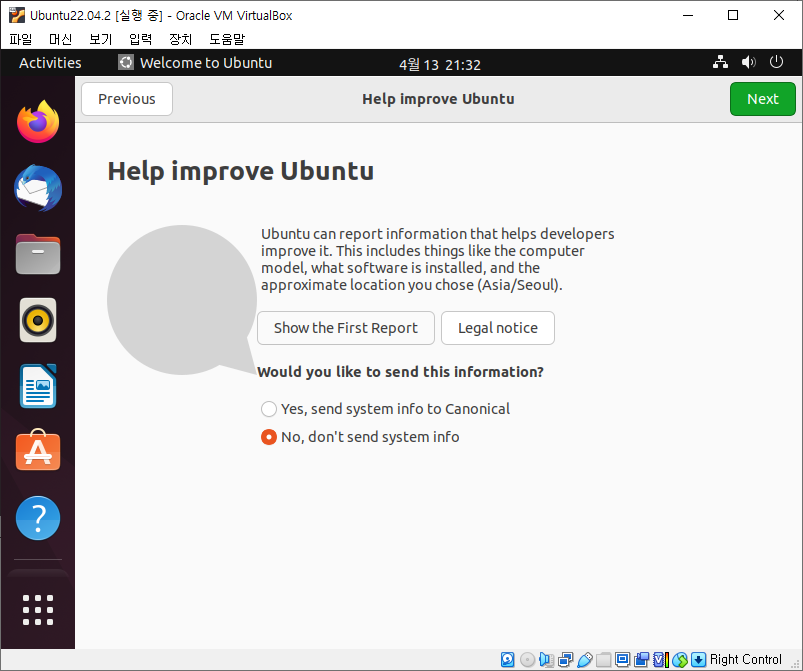This screenshot has height=671, width=803.
Task: Click VirtualBox mouse integration icon
Action: [x=680, y=659]
